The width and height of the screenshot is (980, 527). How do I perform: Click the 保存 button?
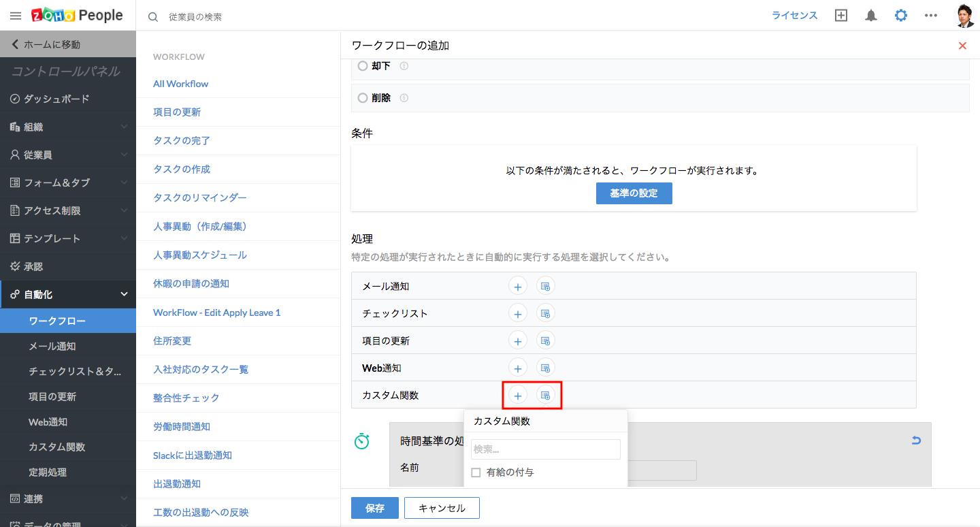[374, 508]
